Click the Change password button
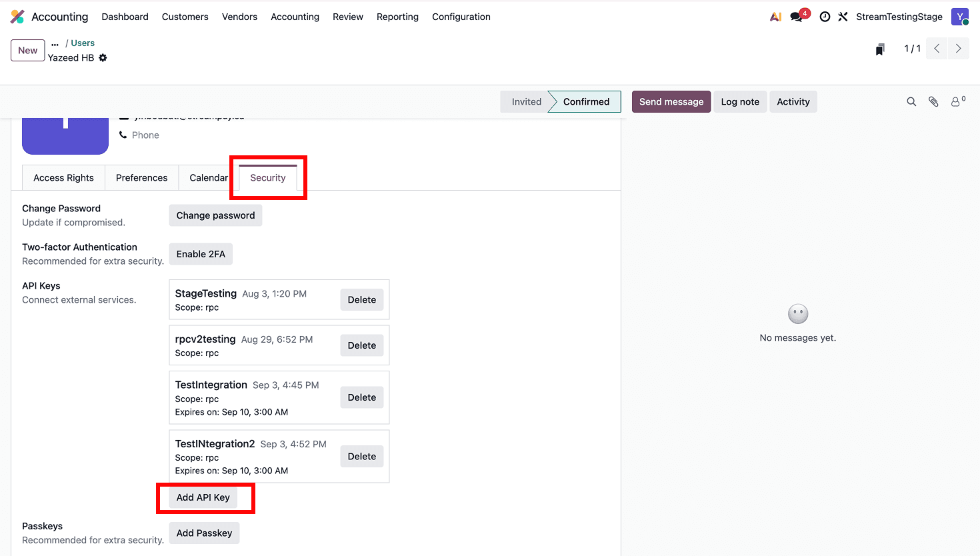The image size is (980, 556). pyautogui.click(x=215, y=215)
